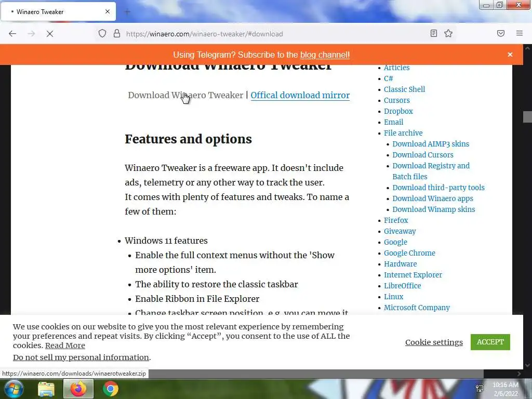Click the vertical scrollbar thumb

[527, 117]
